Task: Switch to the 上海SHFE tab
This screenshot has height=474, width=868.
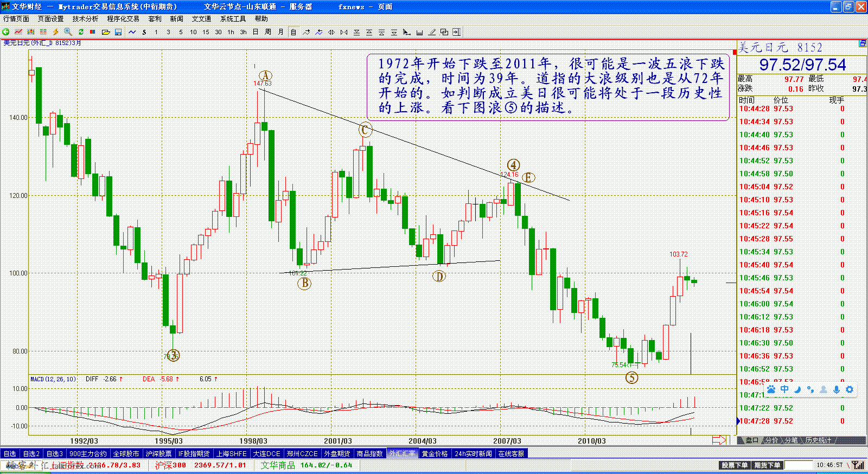Action: [x=232, y=453]
